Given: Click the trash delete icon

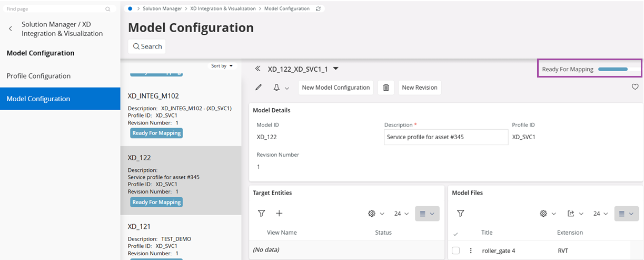Looking at the screenshot, I should tap(386, 88).
